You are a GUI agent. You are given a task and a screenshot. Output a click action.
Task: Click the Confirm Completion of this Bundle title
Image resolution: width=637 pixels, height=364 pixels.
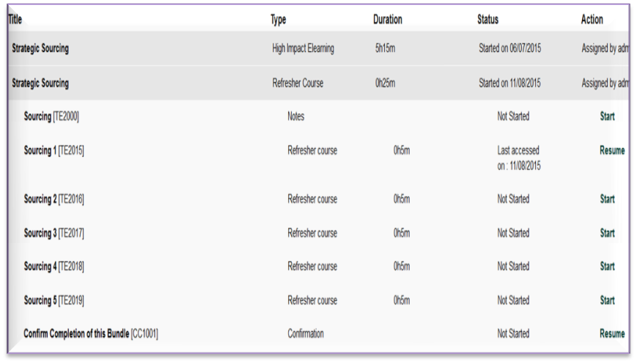[90, 334]
